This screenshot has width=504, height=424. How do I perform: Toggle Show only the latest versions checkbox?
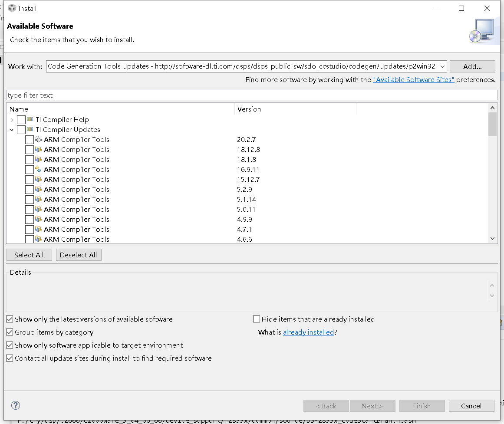click(x=10, y=319)
